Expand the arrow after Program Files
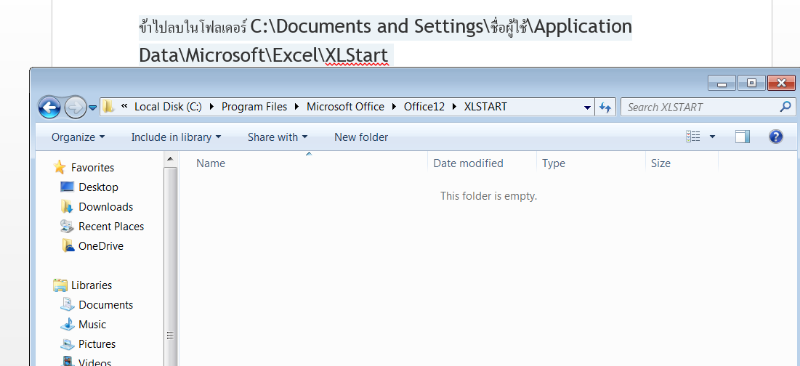 [x=297, y=107]
